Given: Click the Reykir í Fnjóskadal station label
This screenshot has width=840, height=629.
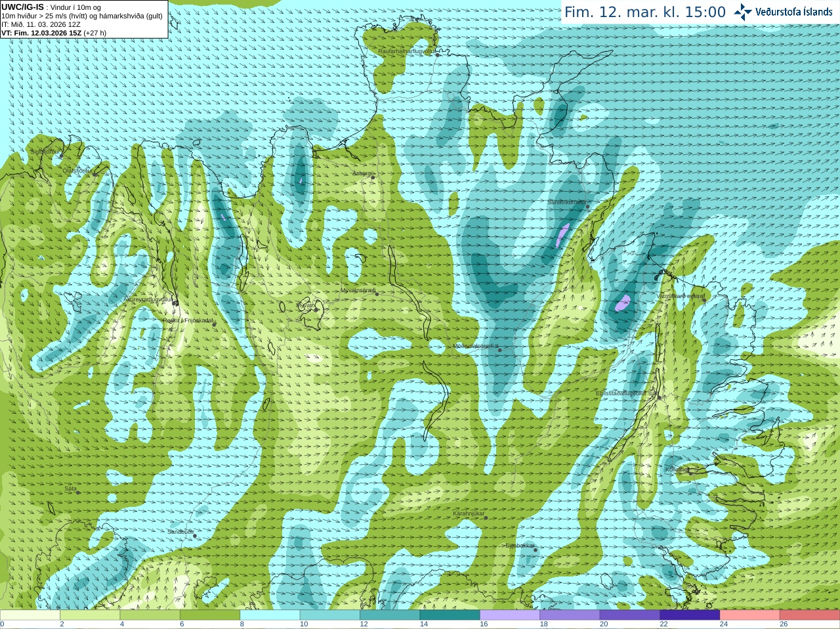Looking at the screenshot, I should tap(188, 320).
